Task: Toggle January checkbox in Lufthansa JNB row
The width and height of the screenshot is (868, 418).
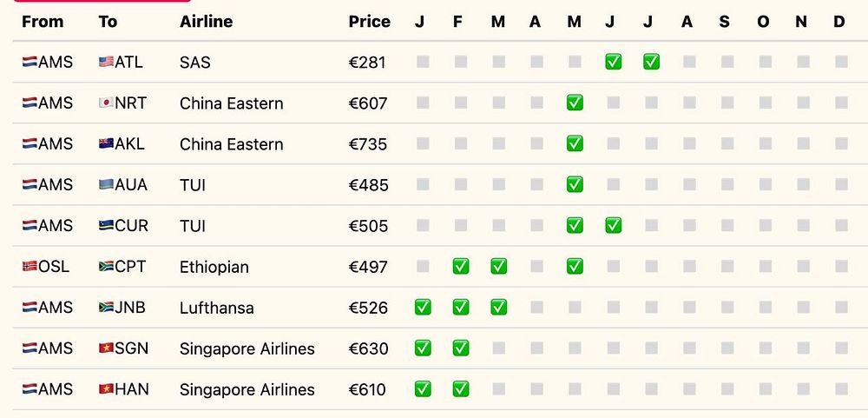Action: (423, 307)
